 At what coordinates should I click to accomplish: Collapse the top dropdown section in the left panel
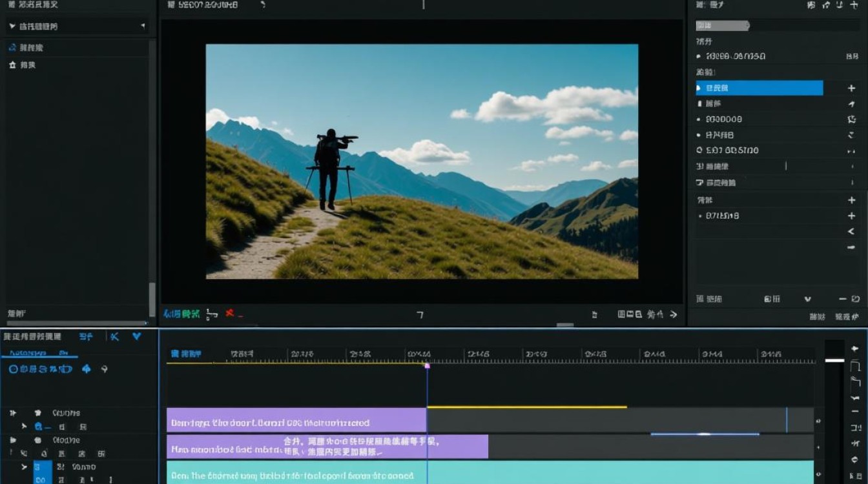13,26
